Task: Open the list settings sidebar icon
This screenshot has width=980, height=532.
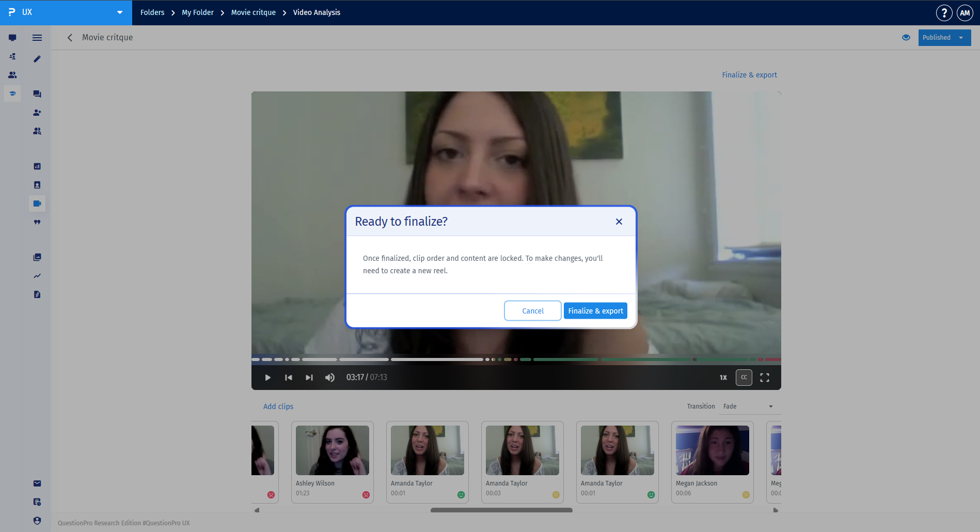Action: 37,502
